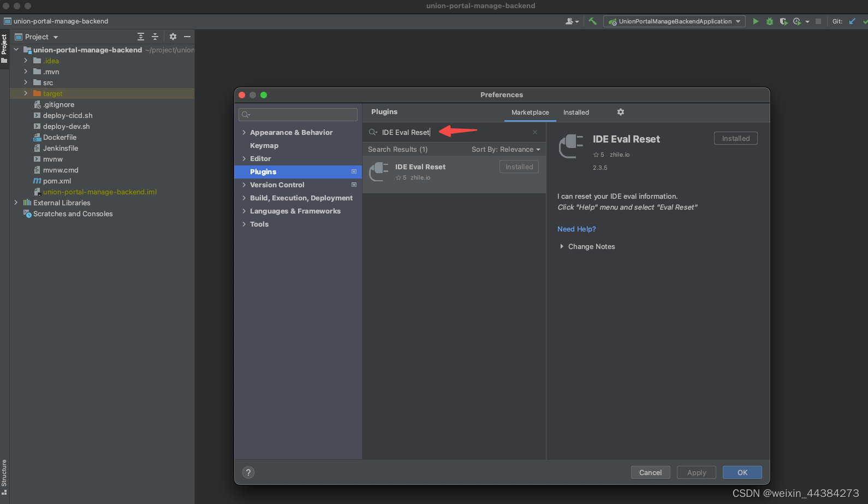Image resolution: width=868 pixels, height=504 pixels.
Task: Select .gitignore file in project tree
Action: point(54,105)
